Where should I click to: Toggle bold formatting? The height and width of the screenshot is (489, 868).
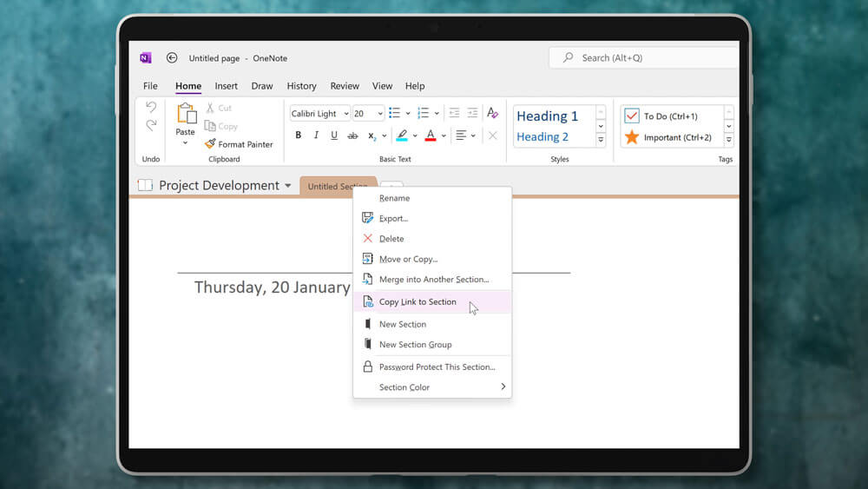[x=299, y=135]
